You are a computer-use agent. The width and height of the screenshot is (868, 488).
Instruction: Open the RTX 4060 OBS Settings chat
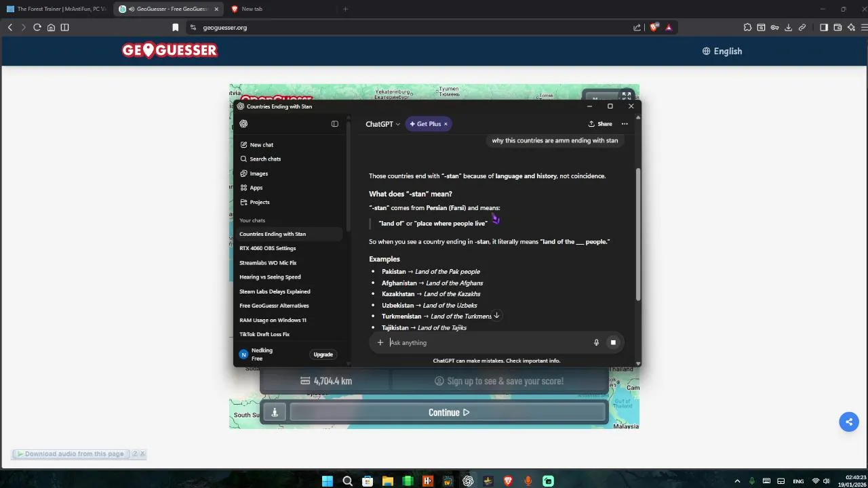[290, 248]
